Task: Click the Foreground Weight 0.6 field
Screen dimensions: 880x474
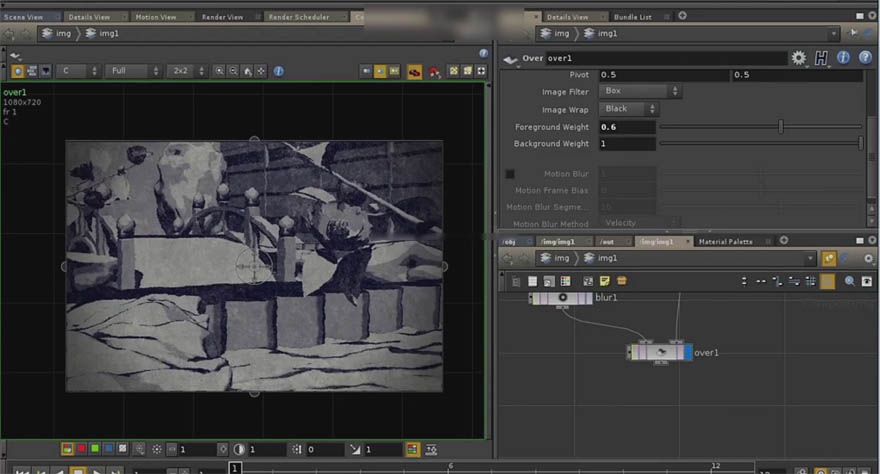Action: (627, 127)
